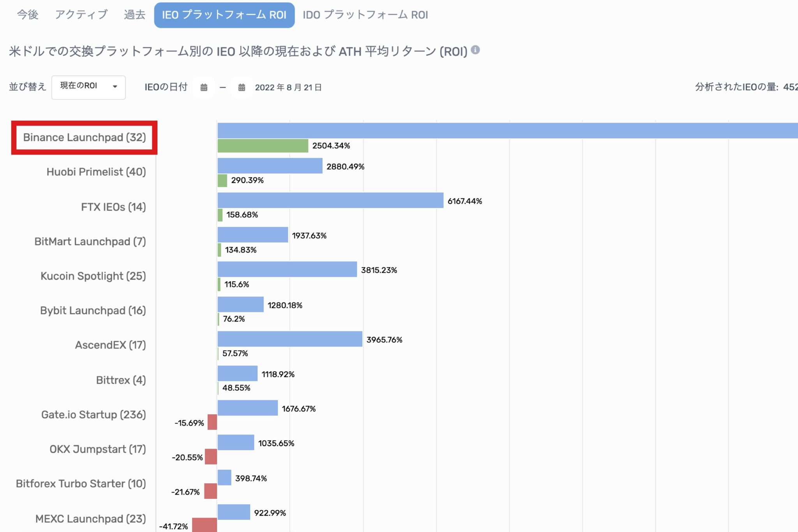Click the Gate.io Startup (236) label
The width and height of the screenshot is (798, 532).
coord(94,415)
